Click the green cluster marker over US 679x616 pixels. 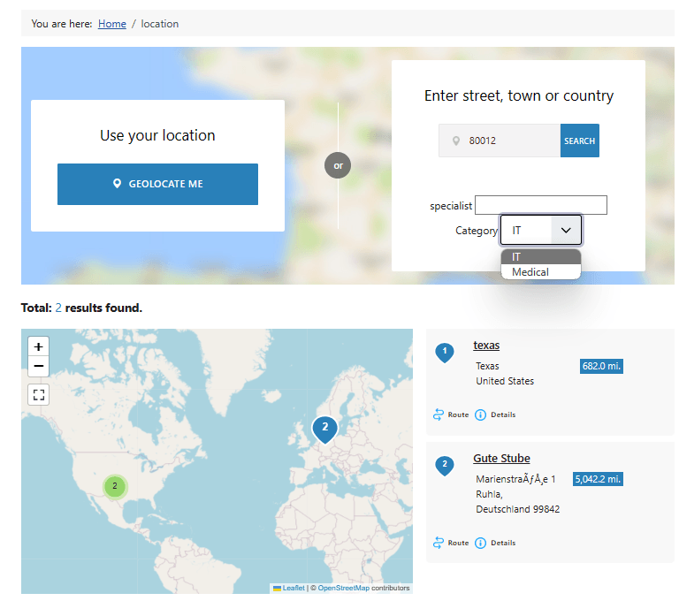[x=114, y=485]
